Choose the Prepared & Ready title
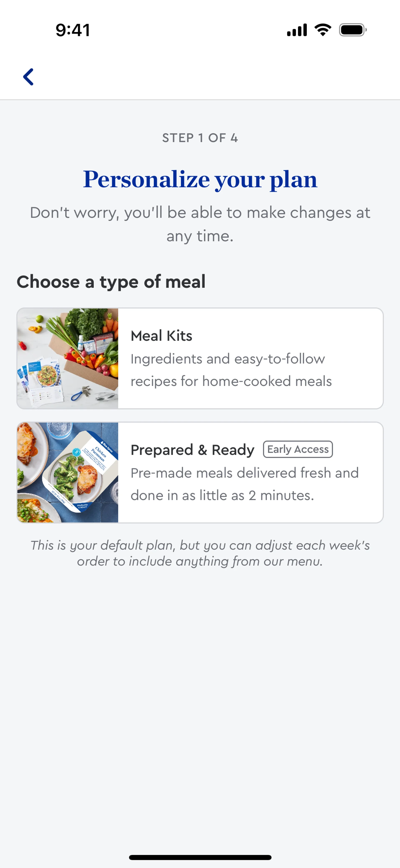 pos(192,450)
